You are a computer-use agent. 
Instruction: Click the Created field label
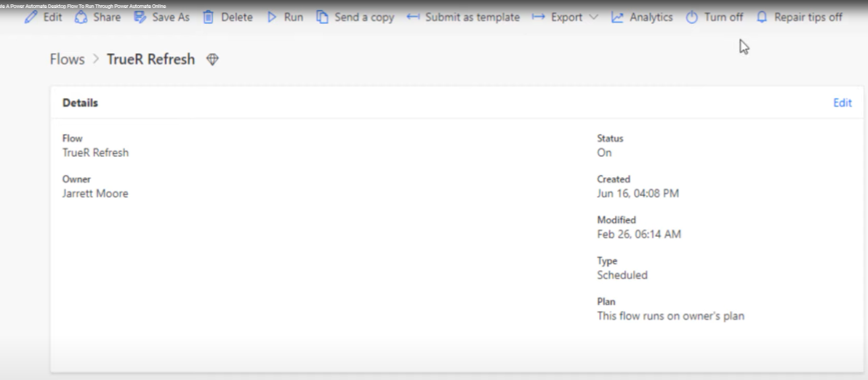(x=614, y=179)
